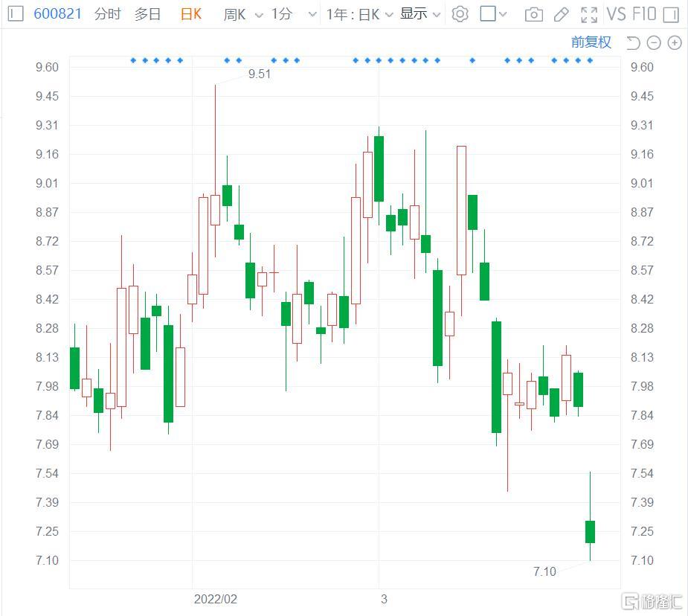Click the 前复权 price adjustment link
Image resolution: width=688 pixels, height=616 pixels.
[x=591, y=42]
